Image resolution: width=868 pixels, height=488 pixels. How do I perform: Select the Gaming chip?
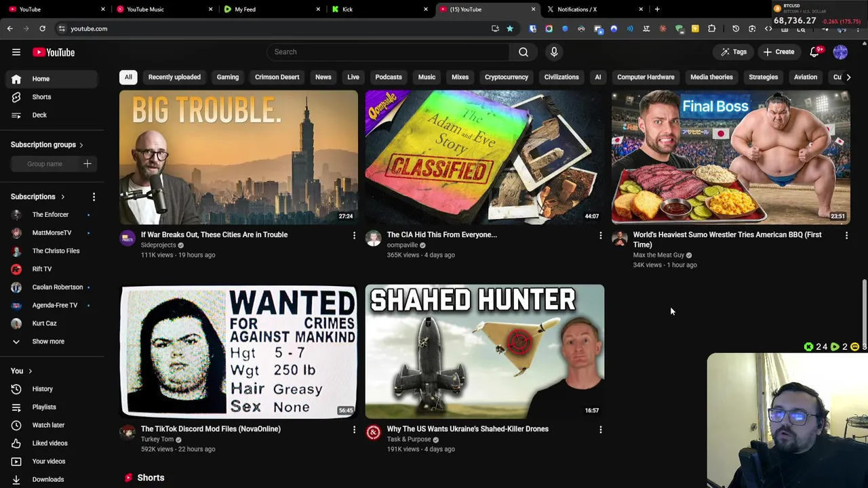tap(228, 77)
